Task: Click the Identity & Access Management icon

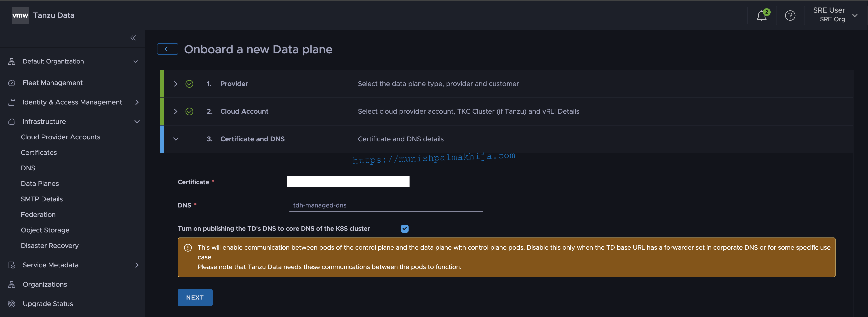Action: (x=12, y=102)
